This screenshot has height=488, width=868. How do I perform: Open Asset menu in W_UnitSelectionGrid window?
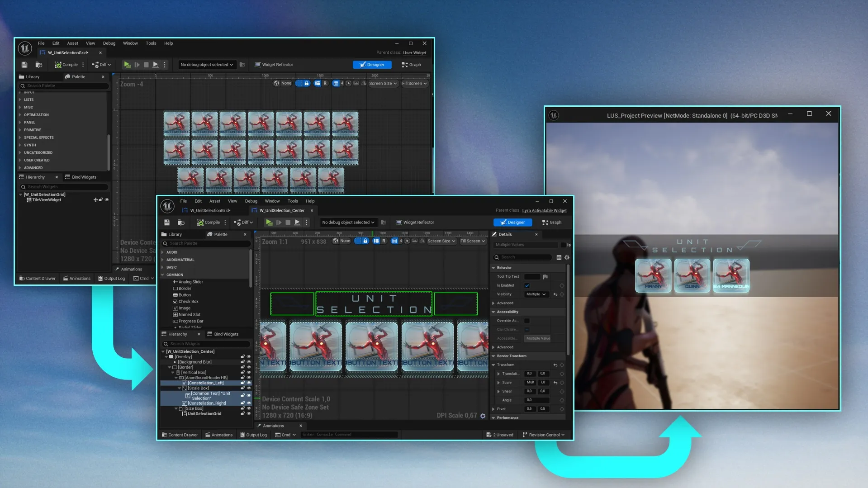point(72,43)
